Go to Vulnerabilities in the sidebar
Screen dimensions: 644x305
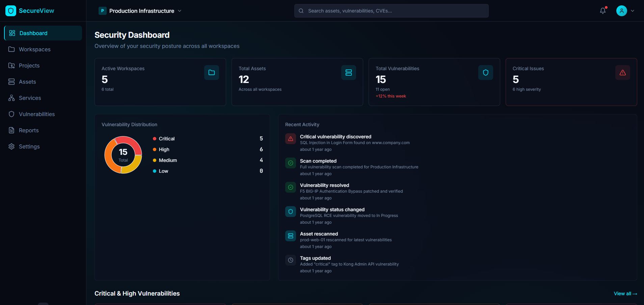(36, 114)
